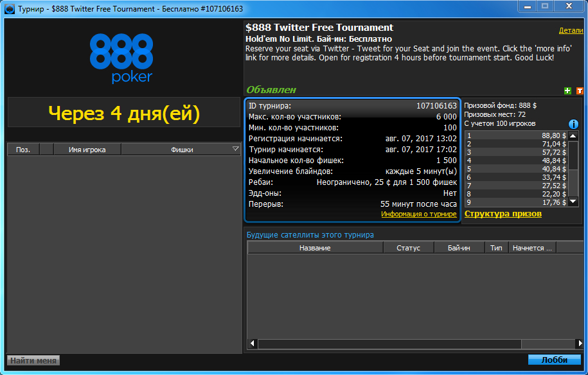Screen dimensions: 588x375
Task: Select the 9th place 17,76 $ prize row
Action: 517,202
